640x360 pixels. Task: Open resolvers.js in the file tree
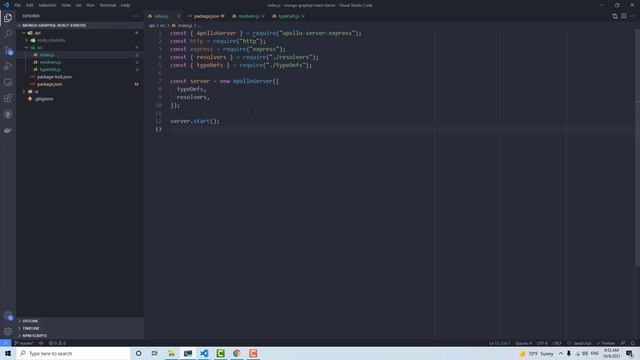50,62
